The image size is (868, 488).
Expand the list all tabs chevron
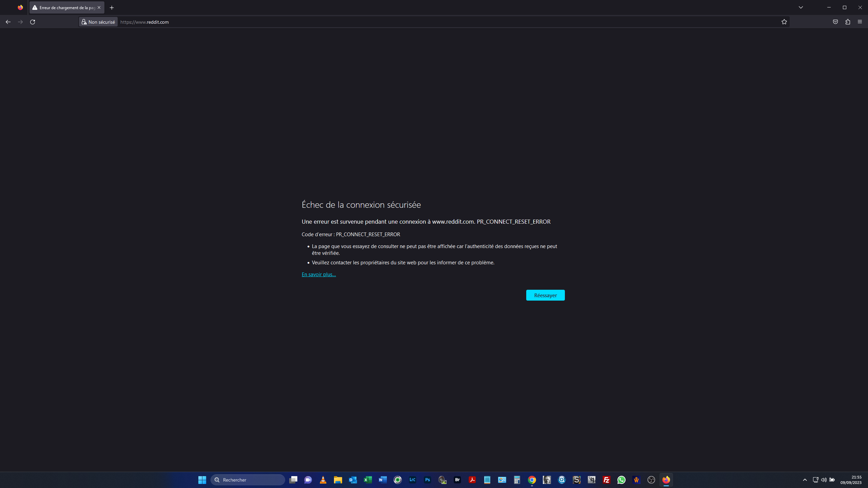(801, 7)
